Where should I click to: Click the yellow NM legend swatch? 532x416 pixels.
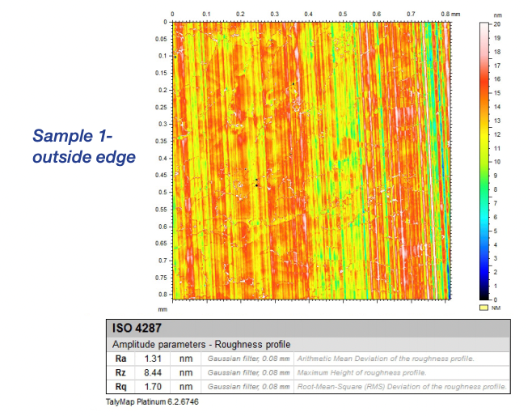(484, 308)
